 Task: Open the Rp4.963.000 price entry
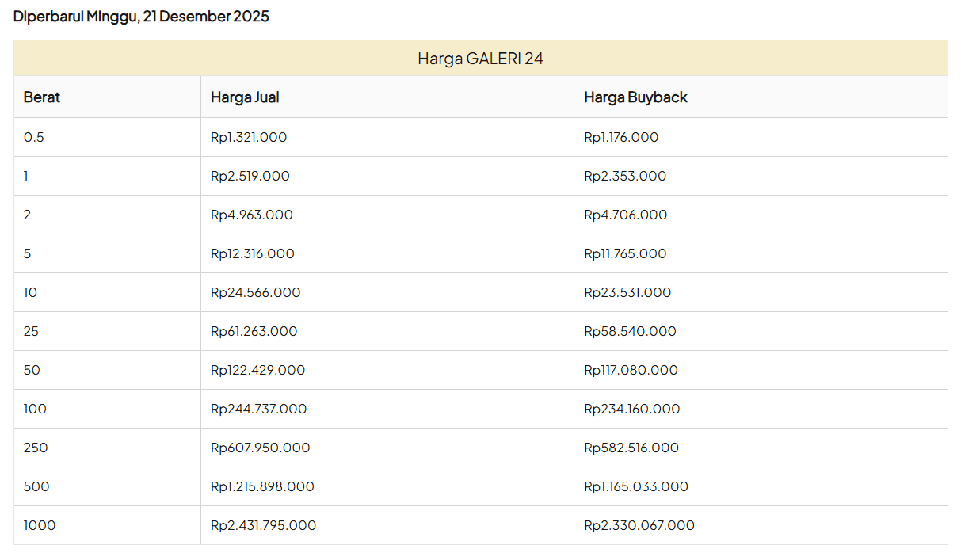(x=250, y=215)
